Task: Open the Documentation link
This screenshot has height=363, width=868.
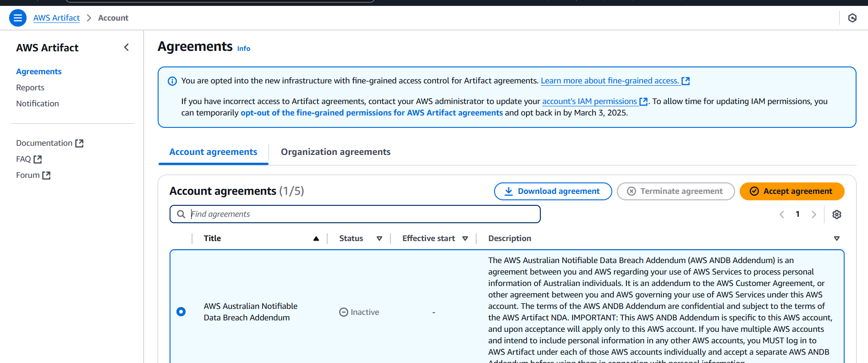Action: click(x=44, y=143)
